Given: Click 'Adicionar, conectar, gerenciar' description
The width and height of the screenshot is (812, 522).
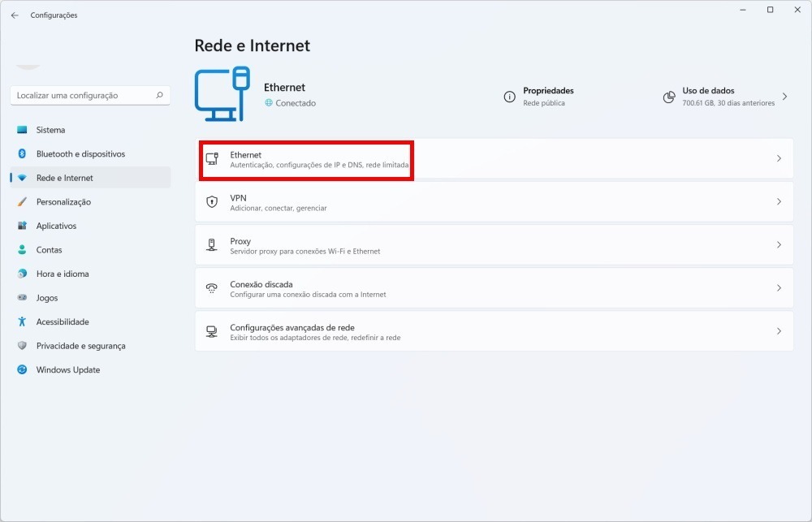Looking at the screenshot, I should 278,208.
